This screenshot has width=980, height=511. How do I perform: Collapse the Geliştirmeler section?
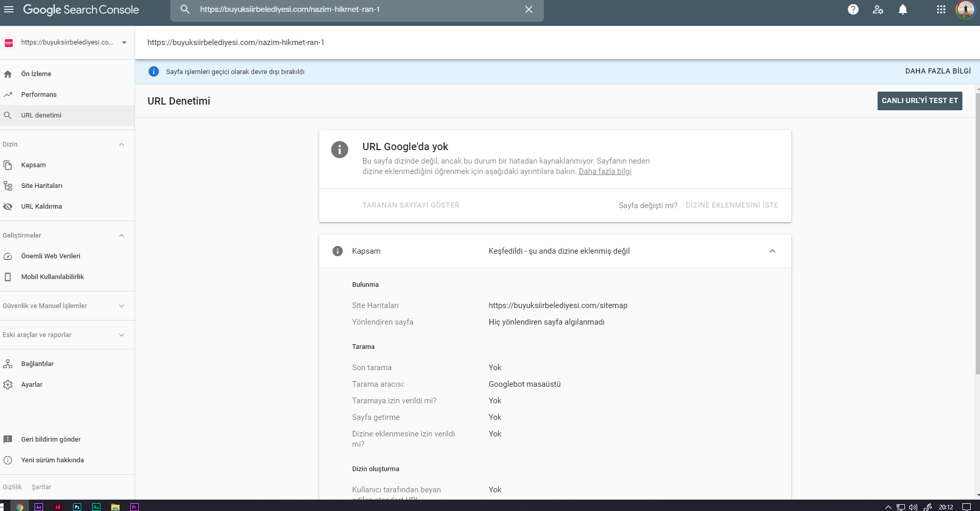[x=122, y=236]
